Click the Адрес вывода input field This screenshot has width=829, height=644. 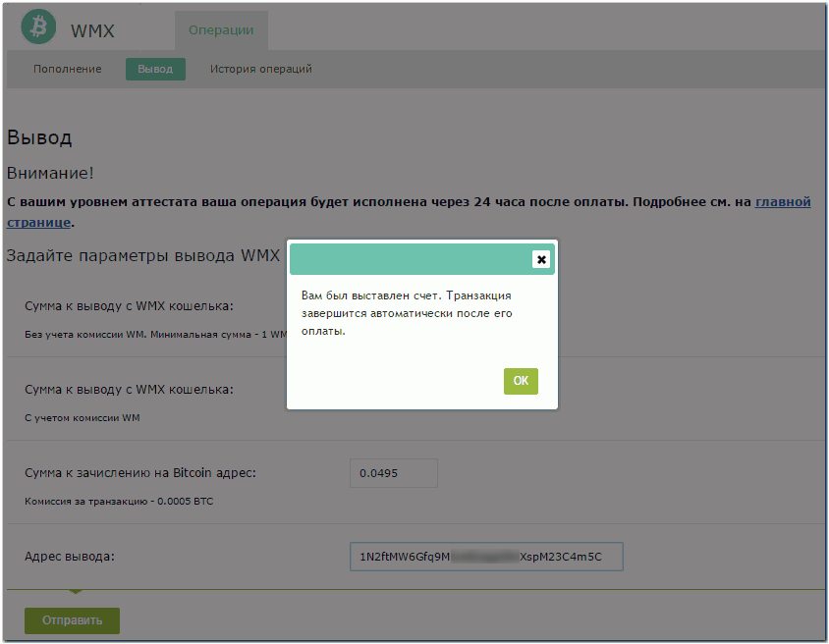[x=486, y=557]
